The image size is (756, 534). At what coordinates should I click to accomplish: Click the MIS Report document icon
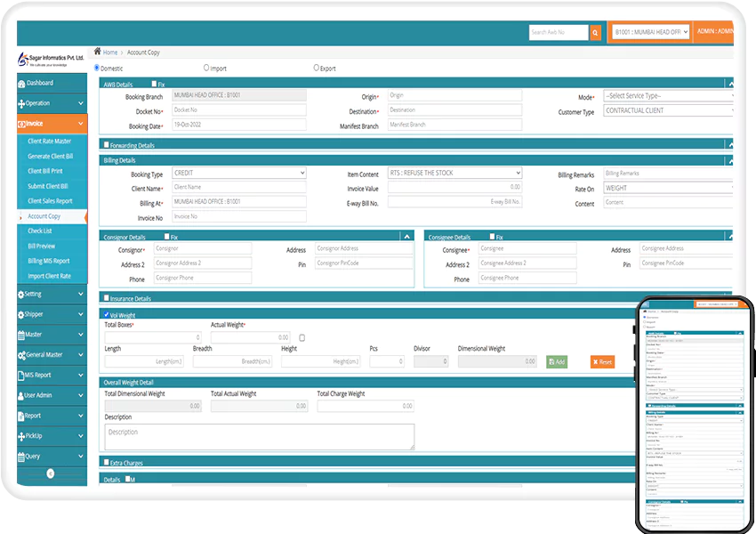(x=20, y=376)
